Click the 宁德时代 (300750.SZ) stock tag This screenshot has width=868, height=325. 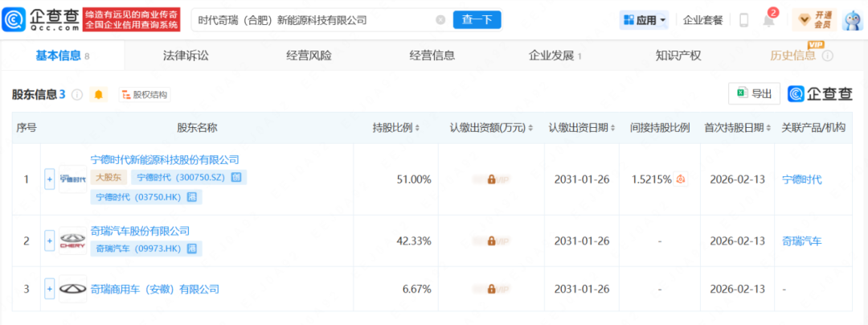(x=189, y=177)
